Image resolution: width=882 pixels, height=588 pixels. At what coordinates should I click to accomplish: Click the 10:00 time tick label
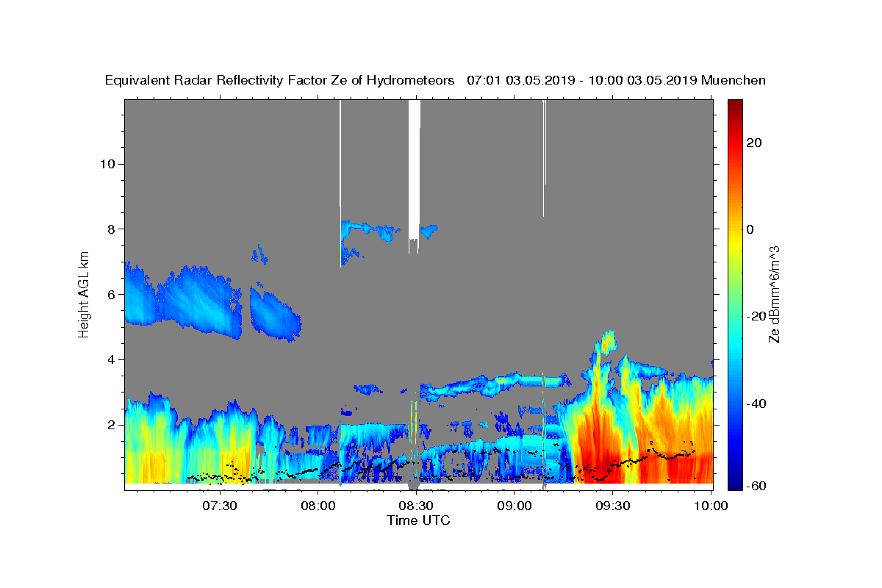[x=711, y=506]
